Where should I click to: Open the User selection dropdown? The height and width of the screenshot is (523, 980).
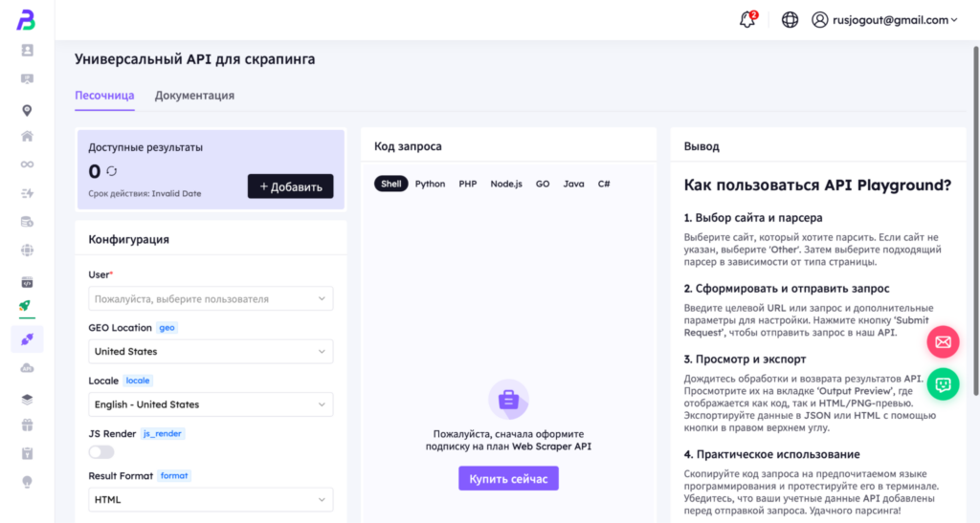(x=211, y=299)
